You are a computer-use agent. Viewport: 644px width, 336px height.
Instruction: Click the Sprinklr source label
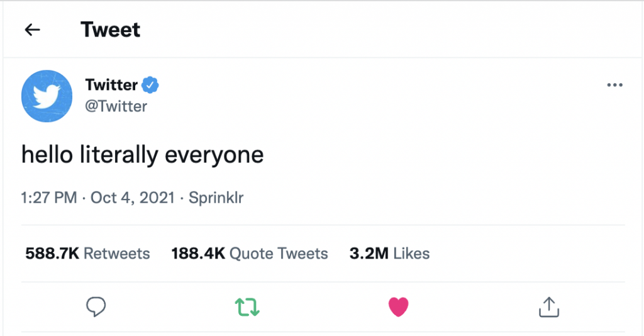coord(216,198)
